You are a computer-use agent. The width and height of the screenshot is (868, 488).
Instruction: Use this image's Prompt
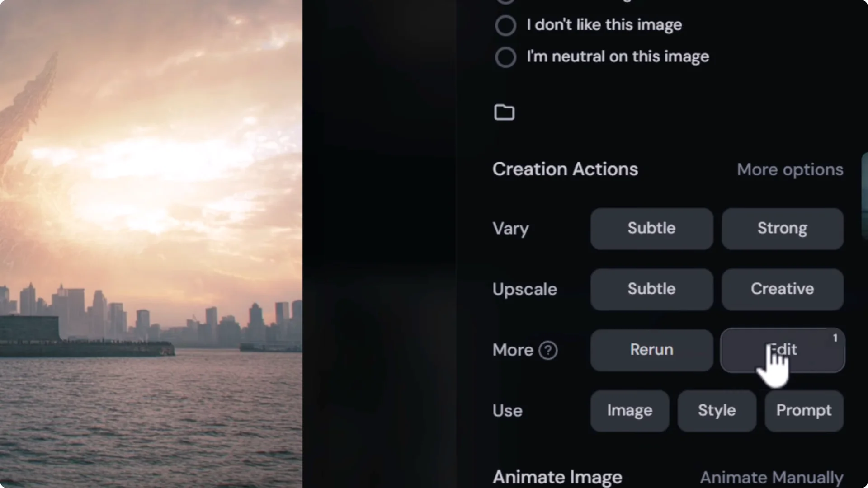(x=803, y=410)
